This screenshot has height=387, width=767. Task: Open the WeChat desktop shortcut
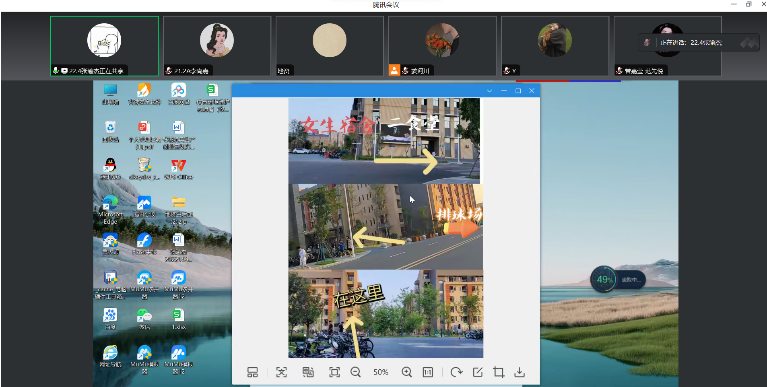click(x=144, y=319)
